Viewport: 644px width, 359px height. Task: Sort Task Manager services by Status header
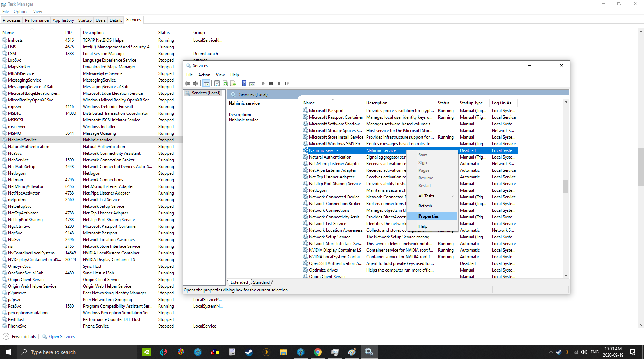point(173,33)
